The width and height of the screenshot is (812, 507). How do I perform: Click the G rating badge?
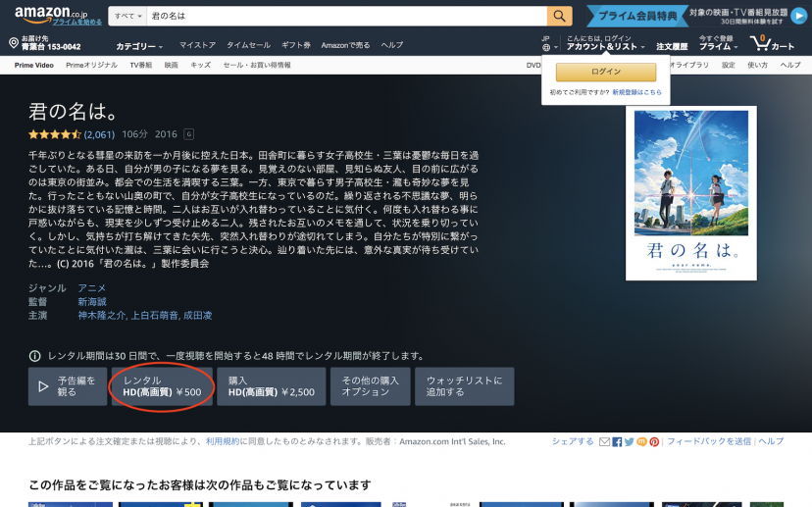[189, 134]
